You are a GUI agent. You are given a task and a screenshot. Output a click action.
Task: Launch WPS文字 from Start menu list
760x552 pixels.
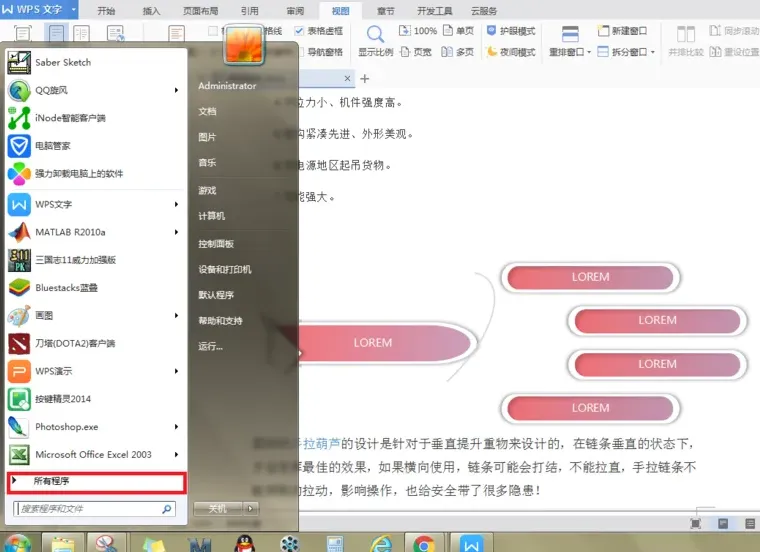click(96, 205)
